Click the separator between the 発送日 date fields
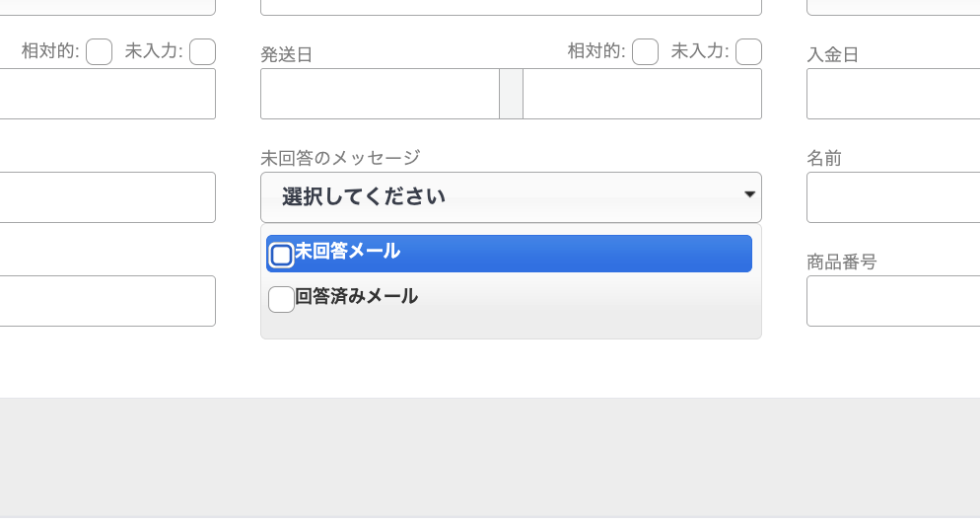Screen dimensions: 980x525 point(511,94)
